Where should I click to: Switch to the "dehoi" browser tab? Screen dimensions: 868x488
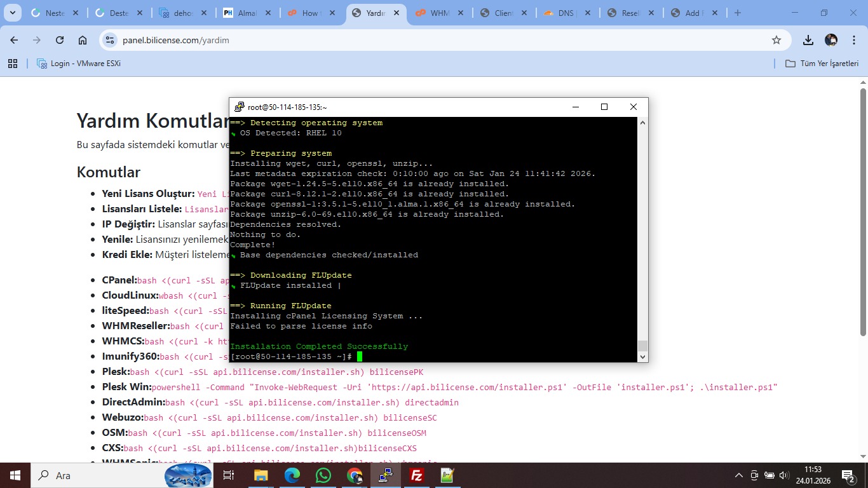point(183,13)
